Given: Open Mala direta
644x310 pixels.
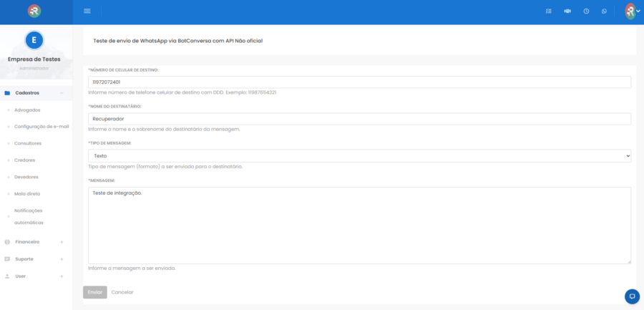Looking at the screenshot, I should coord(27,193).
